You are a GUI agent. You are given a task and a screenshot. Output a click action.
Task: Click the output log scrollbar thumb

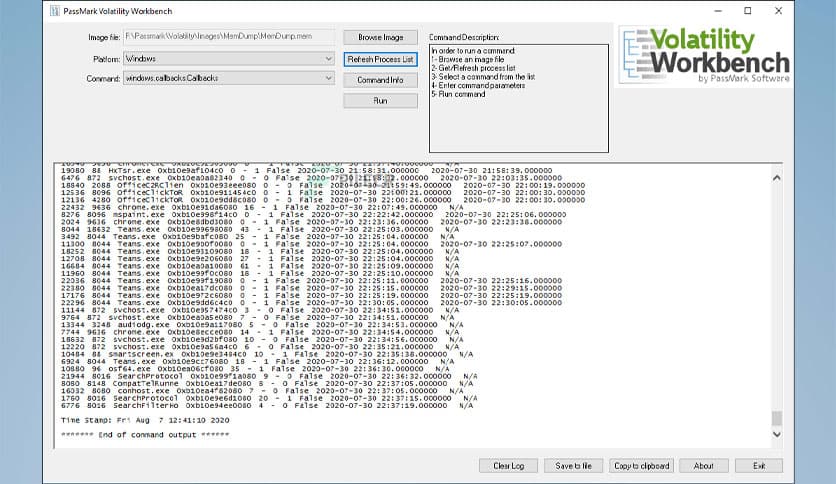tap(777, 418)
